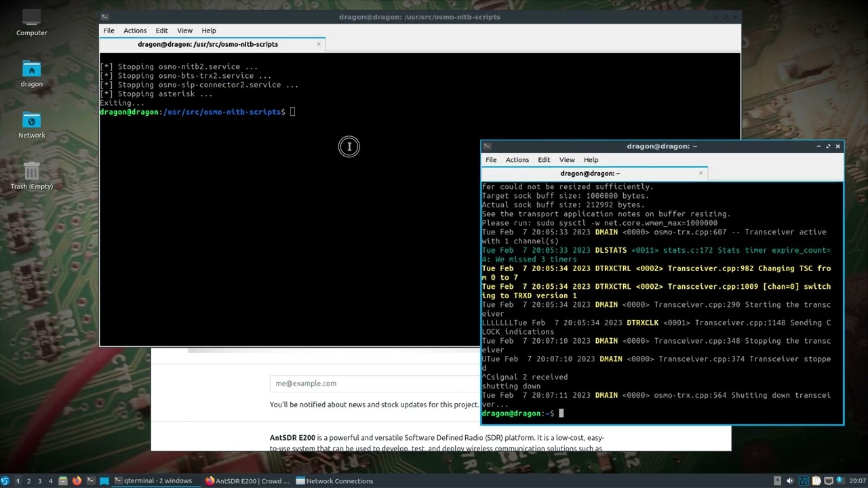Select the dragon@dragon: /usr/src/osmo-nitb-scripts tab
The width and height of the screenshot is (868, 488).
click(x=208, y=44)
